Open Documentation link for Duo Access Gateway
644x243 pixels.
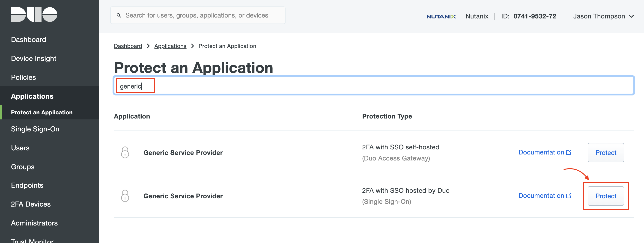point(545,152)
